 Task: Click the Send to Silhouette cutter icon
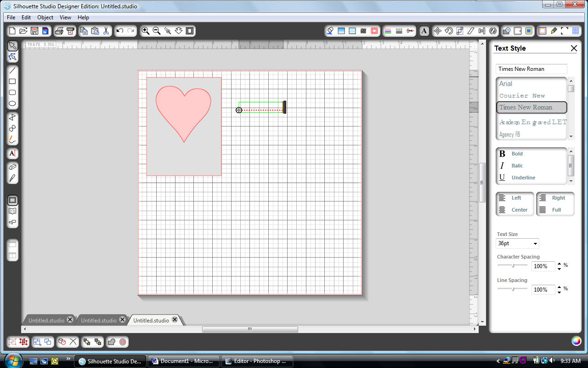70,31
